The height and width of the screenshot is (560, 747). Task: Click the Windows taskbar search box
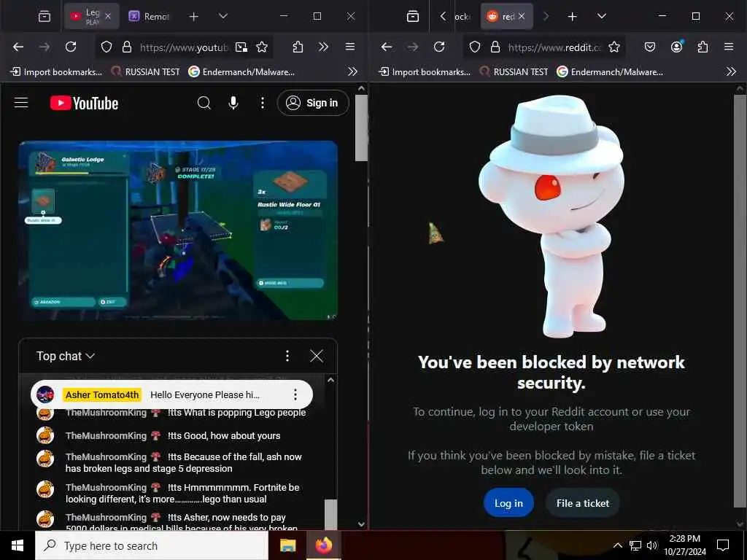point(152,545)
